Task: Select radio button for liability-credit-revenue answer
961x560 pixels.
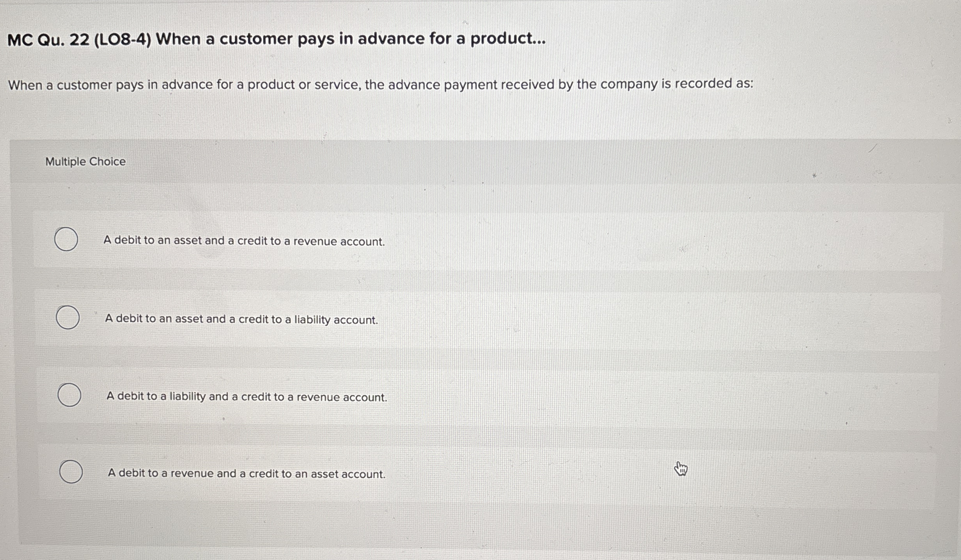Action: 70,395
